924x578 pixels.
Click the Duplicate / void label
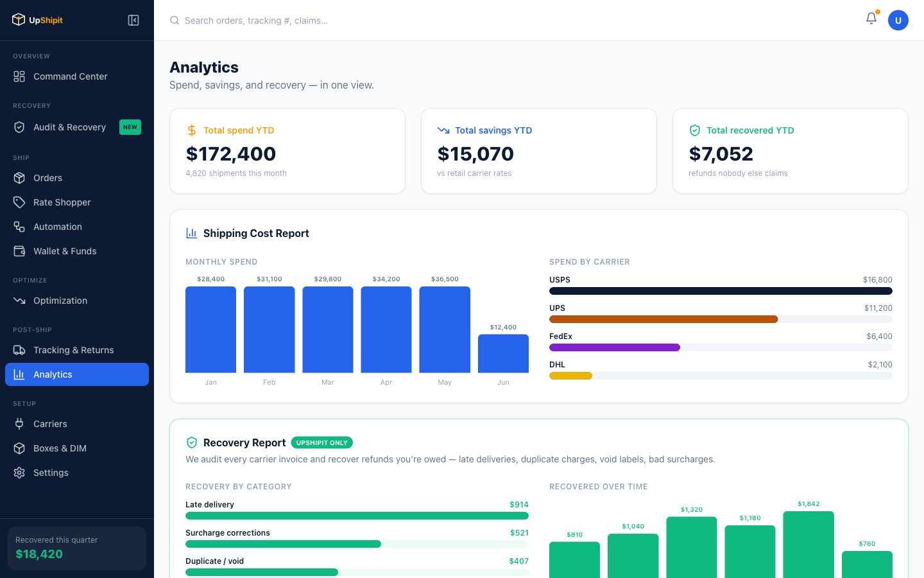[215, 561]
